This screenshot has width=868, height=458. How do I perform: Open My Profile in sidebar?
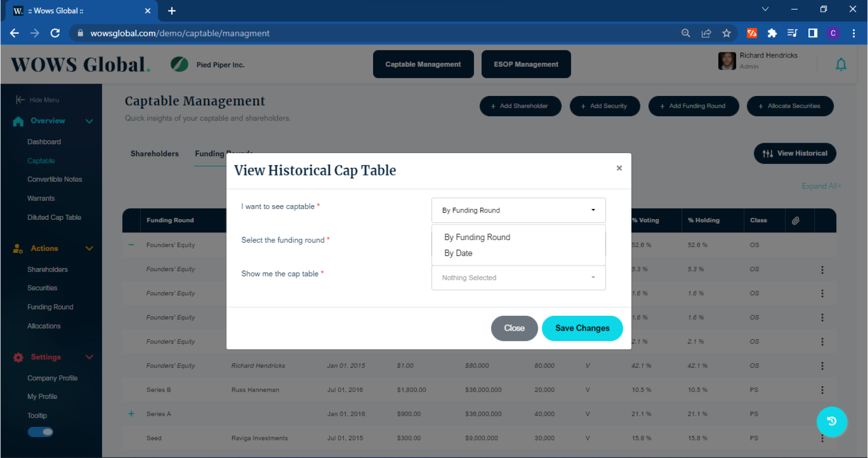pos(42,397)
